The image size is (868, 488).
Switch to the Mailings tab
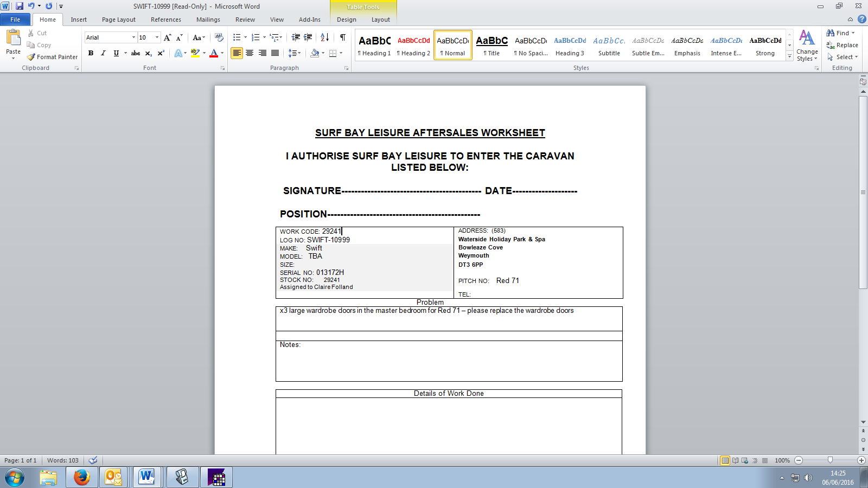(208, 20)
